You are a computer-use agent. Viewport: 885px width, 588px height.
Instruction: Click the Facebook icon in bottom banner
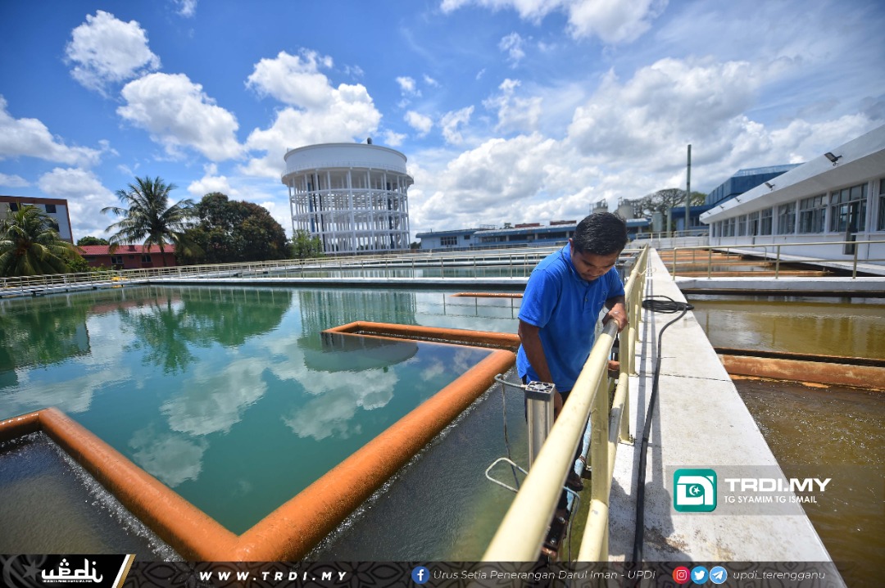[x=420, y=575]
